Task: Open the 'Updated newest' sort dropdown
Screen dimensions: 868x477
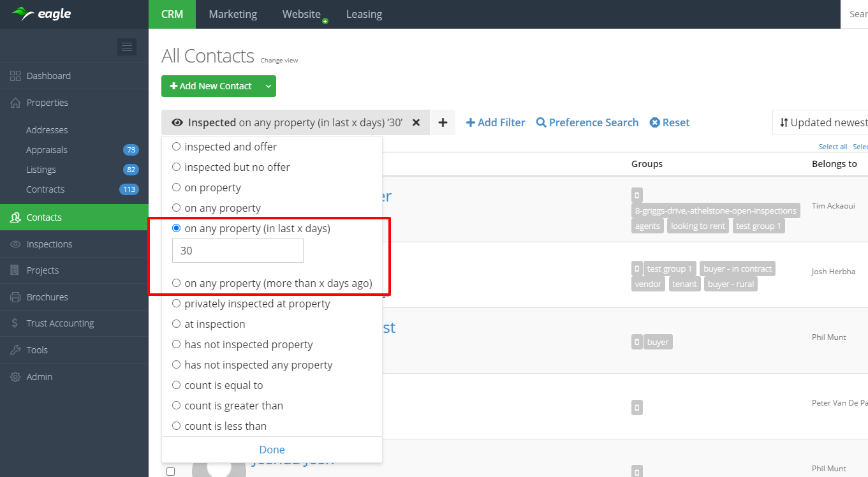Action: (x=823, y=122)
